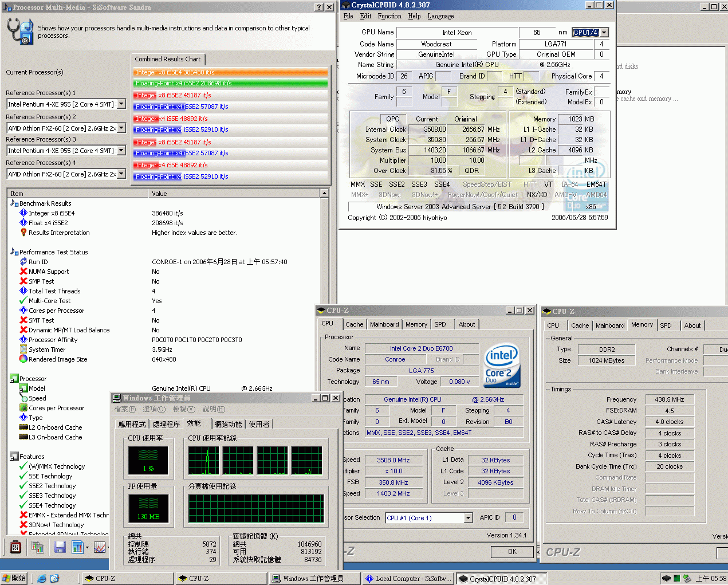Open Reference Processor(s) 4 dropdown
Screen dimensions: 728x585
coord(121,174)
